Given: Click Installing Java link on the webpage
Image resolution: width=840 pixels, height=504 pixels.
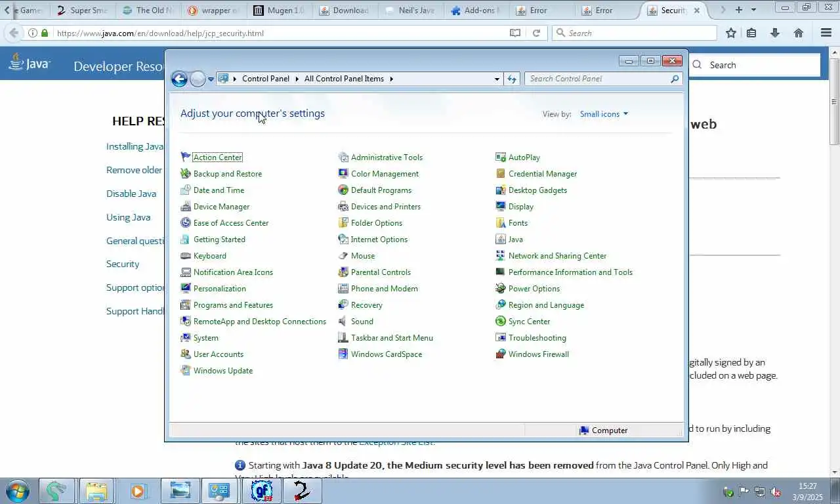Looking at the screenshot, I should 135,146.
